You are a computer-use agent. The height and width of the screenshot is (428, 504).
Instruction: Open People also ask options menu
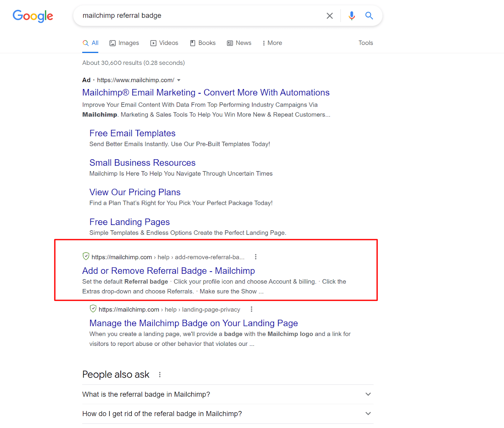(x=160, y=374)
